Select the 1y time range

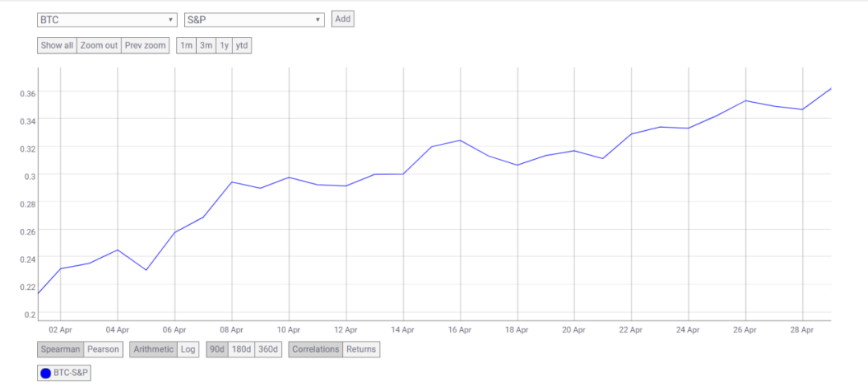point(224,46)
